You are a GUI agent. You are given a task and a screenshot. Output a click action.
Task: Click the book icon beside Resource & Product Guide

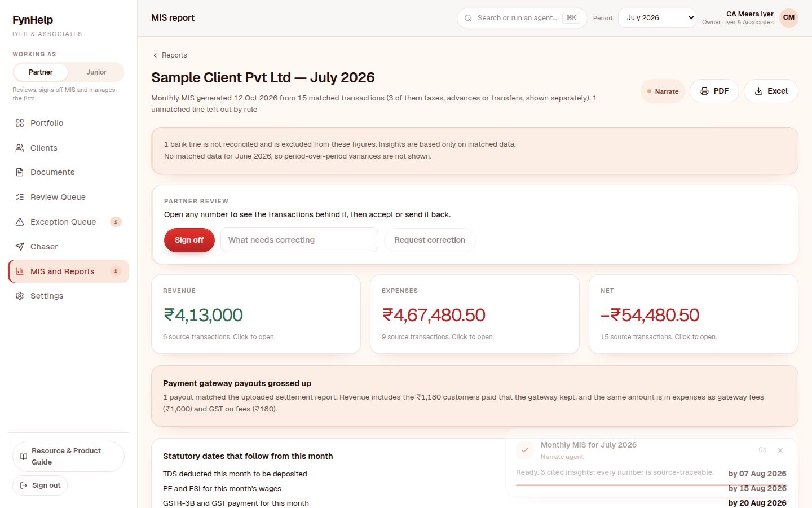tap(23, 457)
